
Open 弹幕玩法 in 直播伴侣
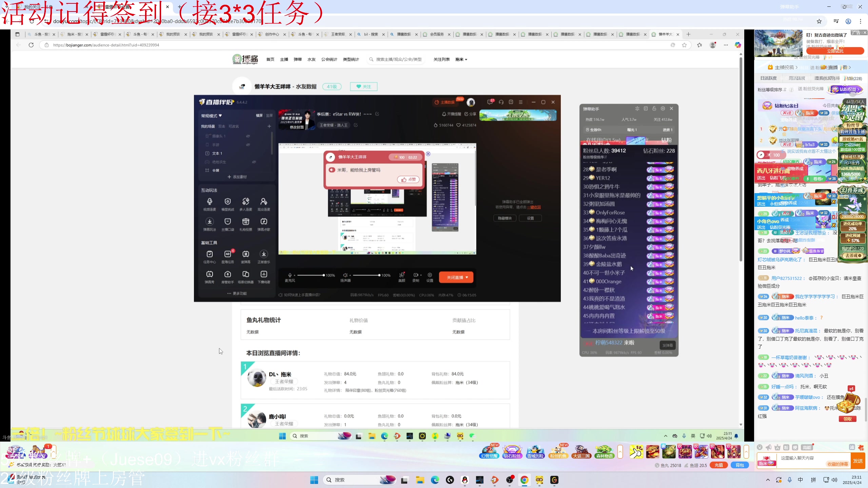(x=210, y=224)
